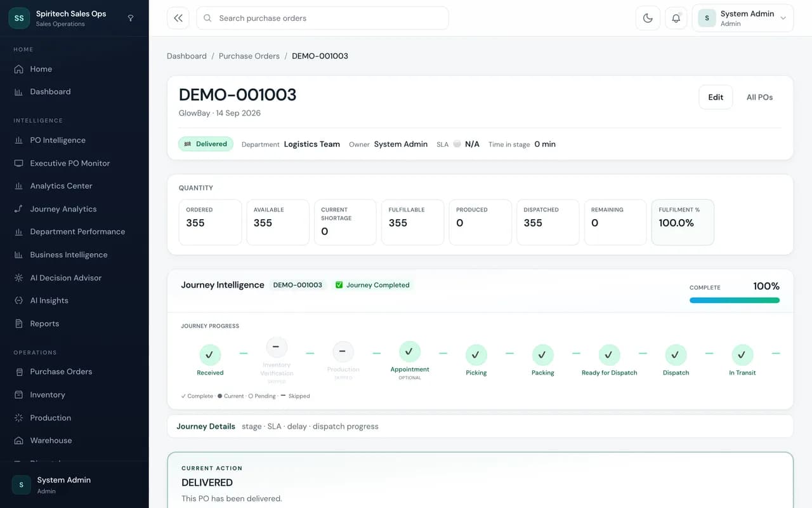Screen dimensions: 812x508
Task: Click the Journey completion progress bar
Action: click(x=735, y=300)
